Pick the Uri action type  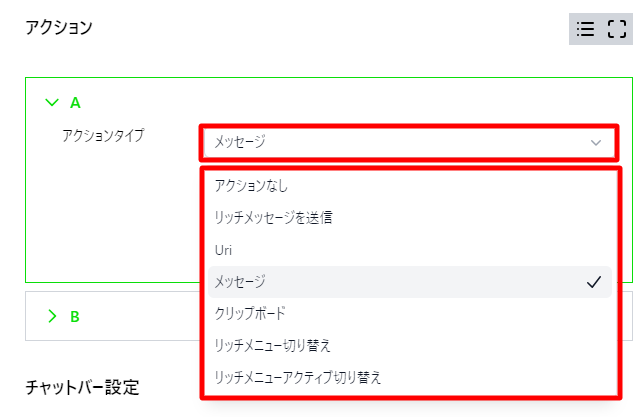click(224, 250)
